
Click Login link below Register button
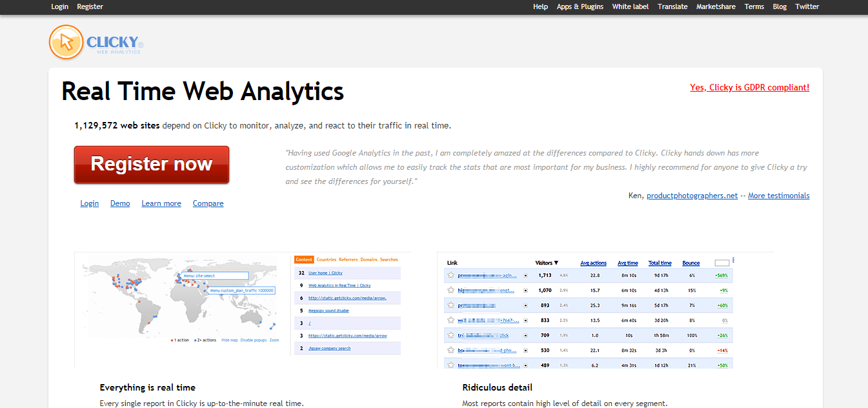[89, 203]
